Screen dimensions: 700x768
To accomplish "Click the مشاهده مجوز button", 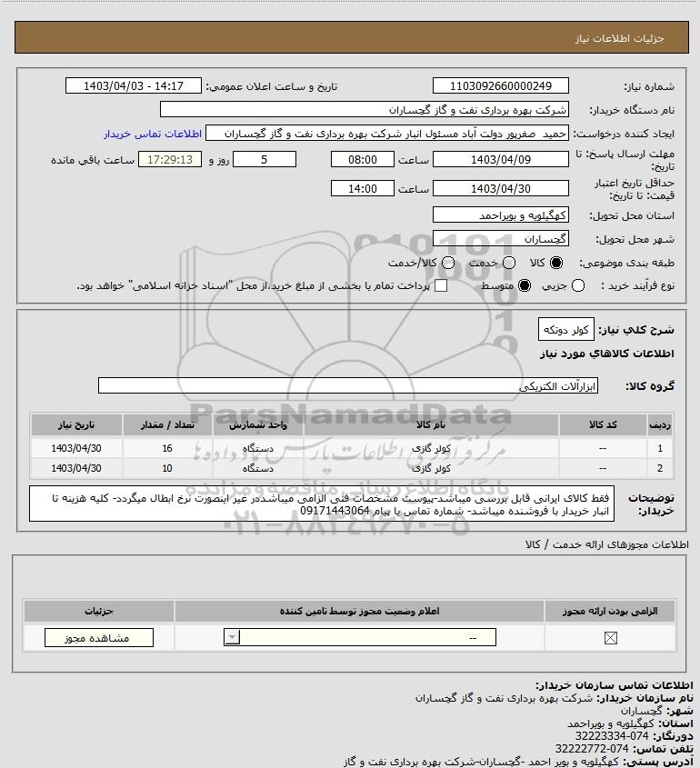I will coord(99,638).
